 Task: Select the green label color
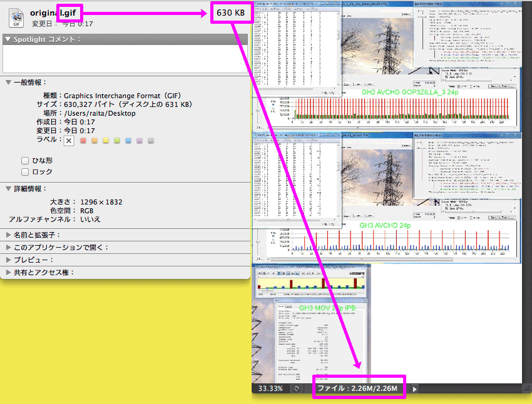point(117,141)
